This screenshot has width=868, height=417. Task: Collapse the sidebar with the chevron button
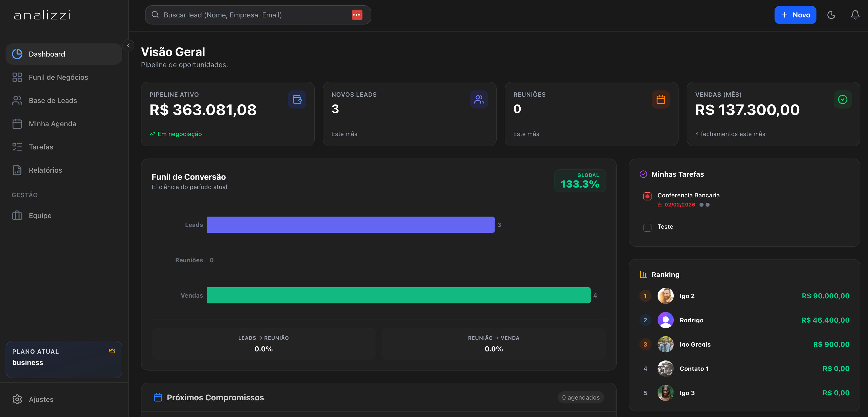128,45
